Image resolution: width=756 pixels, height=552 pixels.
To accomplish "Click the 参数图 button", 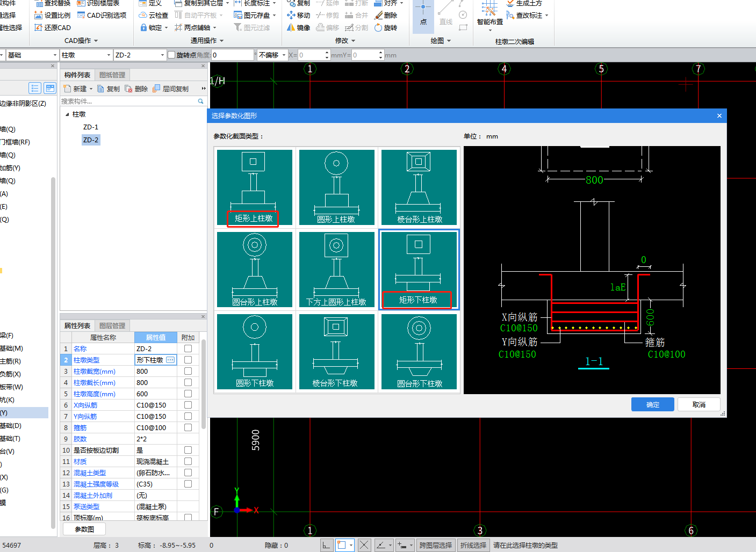I will tap(84, 529).
